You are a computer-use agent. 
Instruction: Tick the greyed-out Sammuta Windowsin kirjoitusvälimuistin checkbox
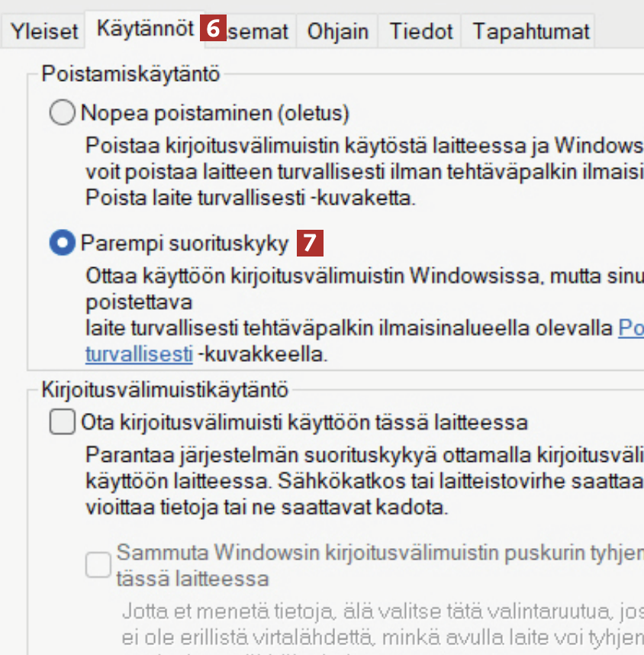(x=98, y=565)
